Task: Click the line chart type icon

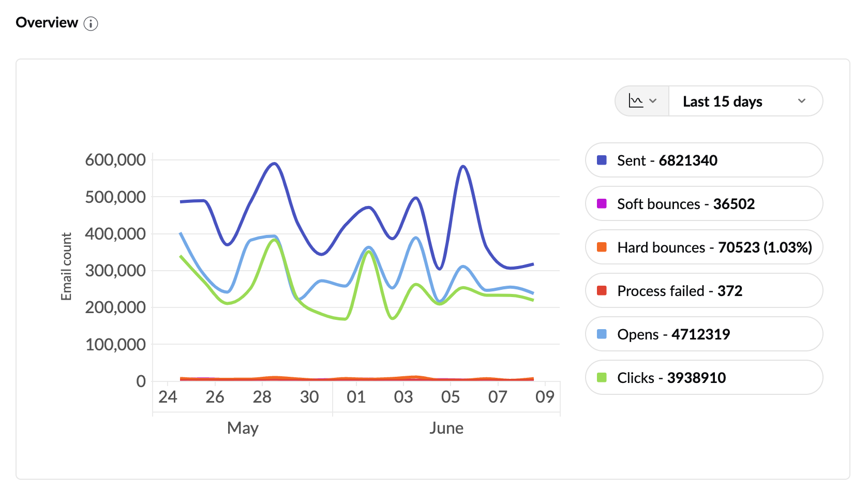Action: coord(636,101)
